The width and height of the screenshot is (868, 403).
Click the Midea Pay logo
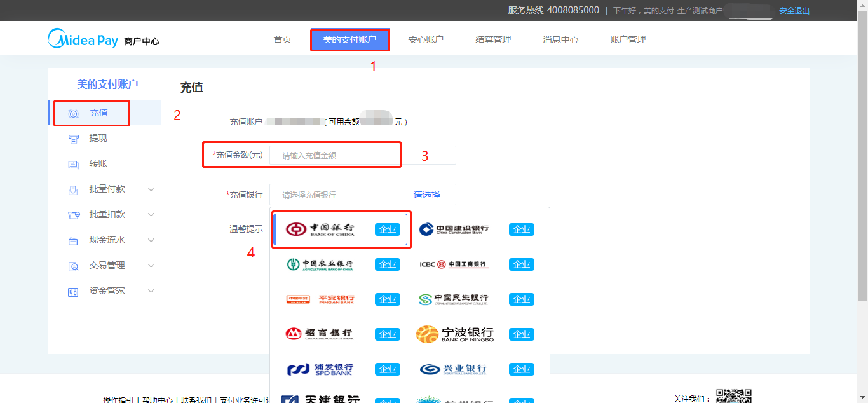tap(83, 39)
